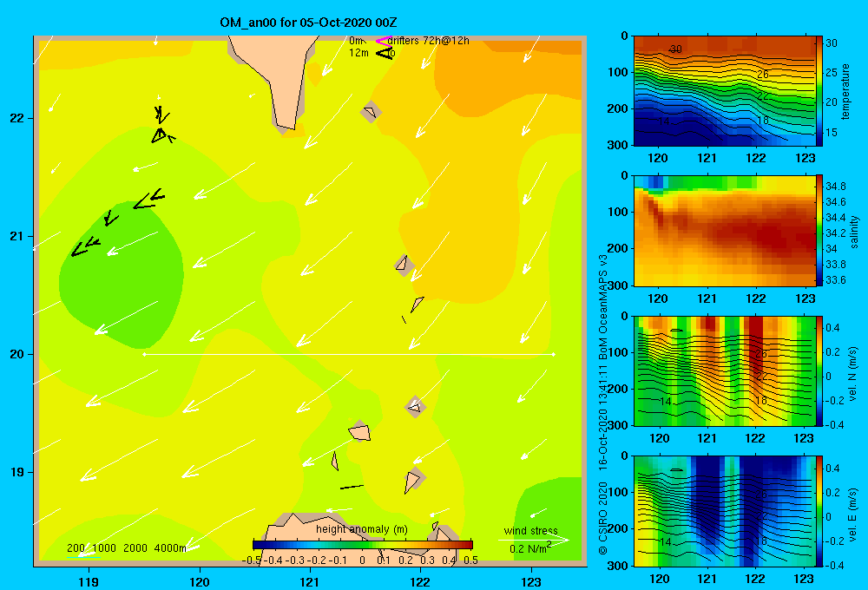868x590 pixels.
Task: Click the '30' contour label in temperature panel
Action: [675, 49]
